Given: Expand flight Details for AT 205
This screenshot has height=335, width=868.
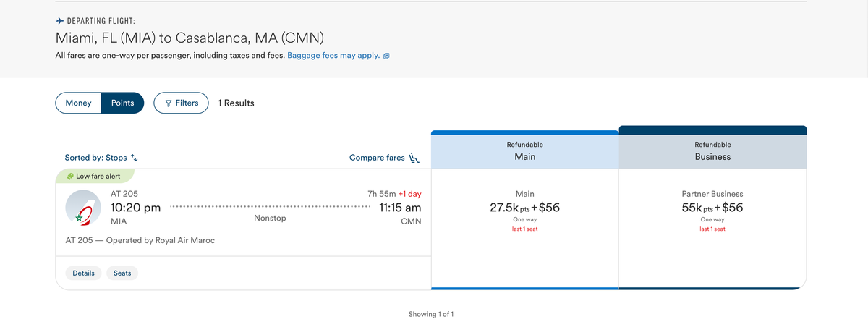Looking at the screenshot, I should pyautogui.click(x=83, y=273).
